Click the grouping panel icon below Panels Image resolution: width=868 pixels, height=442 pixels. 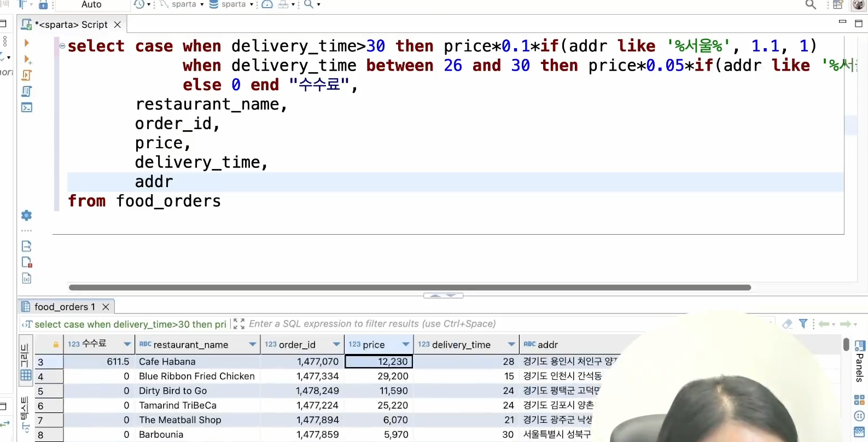(859, 400)
